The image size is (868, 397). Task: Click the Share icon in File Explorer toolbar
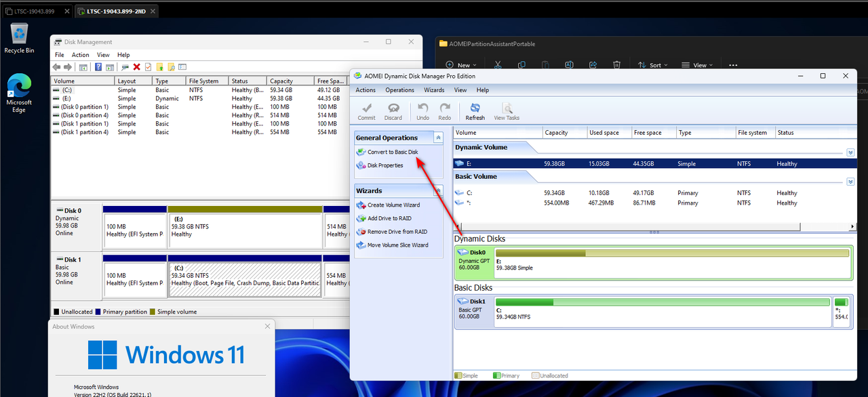point(593,65)
